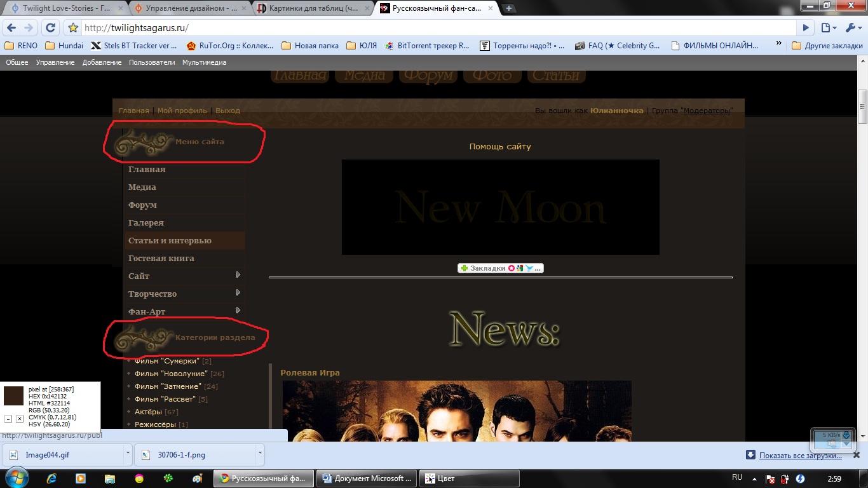This screenshot has height=488, width=868.
Task: Expand the Творчество submenu arrow
Action: [x=238, y=293]
